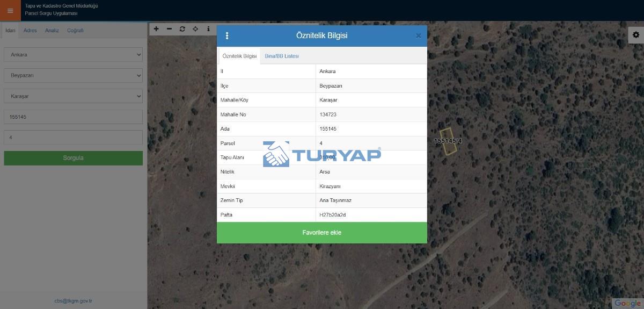Click the locate crosshair icon
Image resolution: width=644 pixels, height=309 pixels.
(195, 29)
